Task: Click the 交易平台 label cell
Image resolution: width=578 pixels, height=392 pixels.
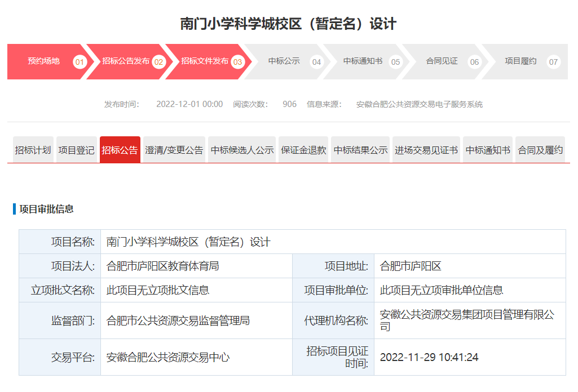Action: click(60, 357)
